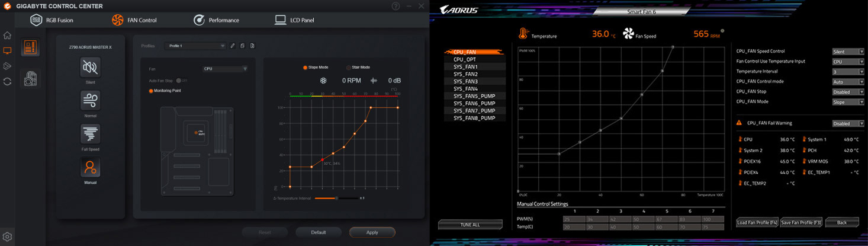Image resolution: width=868 pixels, height=246 pixels.
Task: Click Load Fan Profile (F4) button
Action: click(x=757, y=222)
